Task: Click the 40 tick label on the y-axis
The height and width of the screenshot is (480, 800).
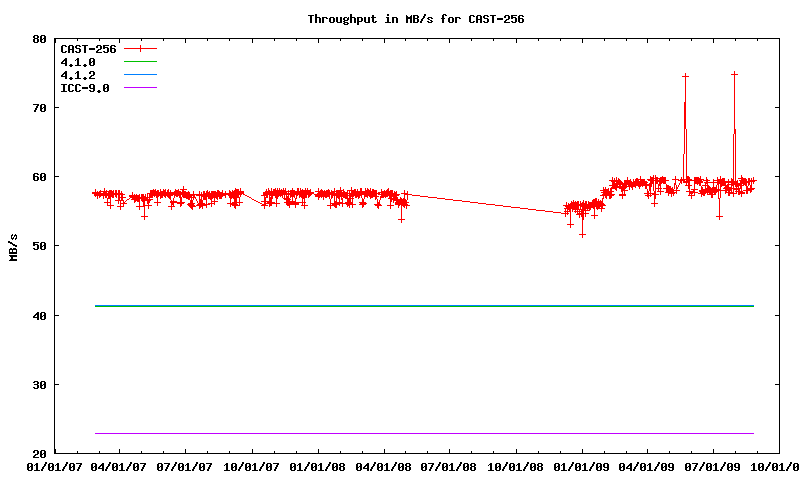Action: click(39, 316)
